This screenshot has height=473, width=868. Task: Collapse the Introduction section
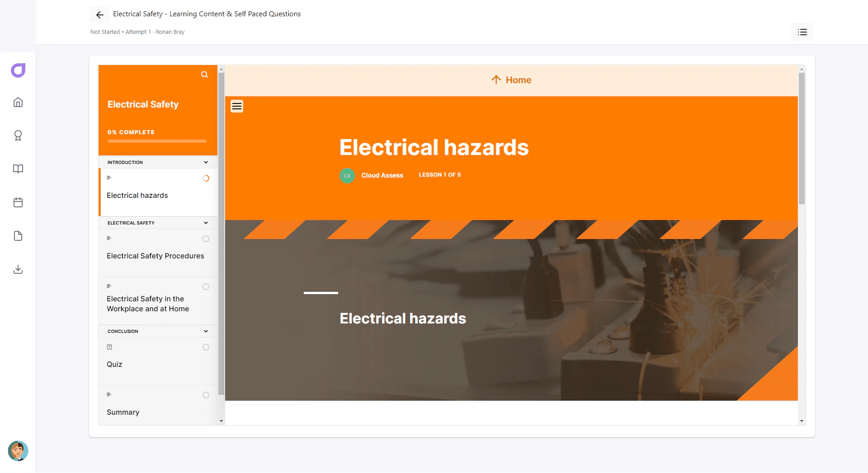206,162
